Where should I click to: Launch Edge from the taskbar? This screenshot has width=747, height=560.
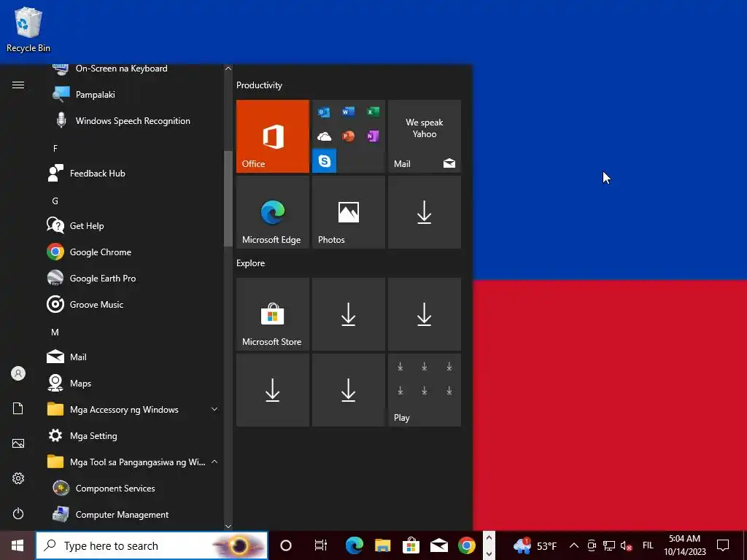354,545
